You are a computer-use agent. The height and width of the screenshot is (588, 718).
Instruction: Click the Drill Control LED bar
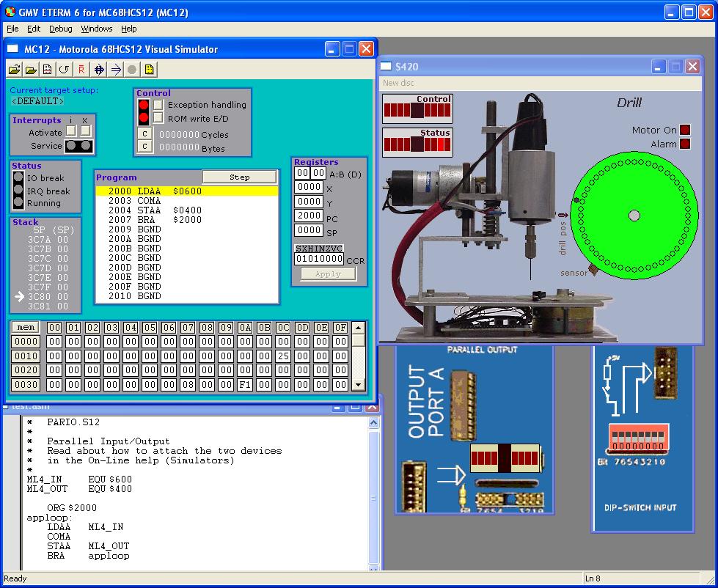(417, 110)
